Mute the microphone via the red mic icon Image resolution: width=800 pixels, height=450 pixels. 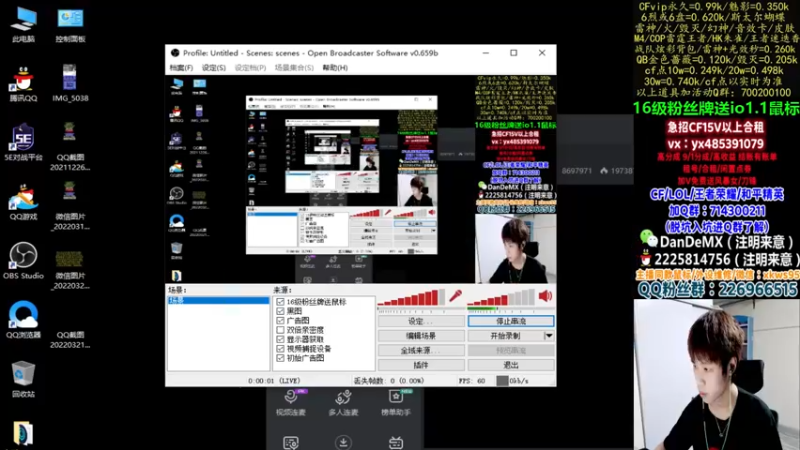tap(455, 296)
